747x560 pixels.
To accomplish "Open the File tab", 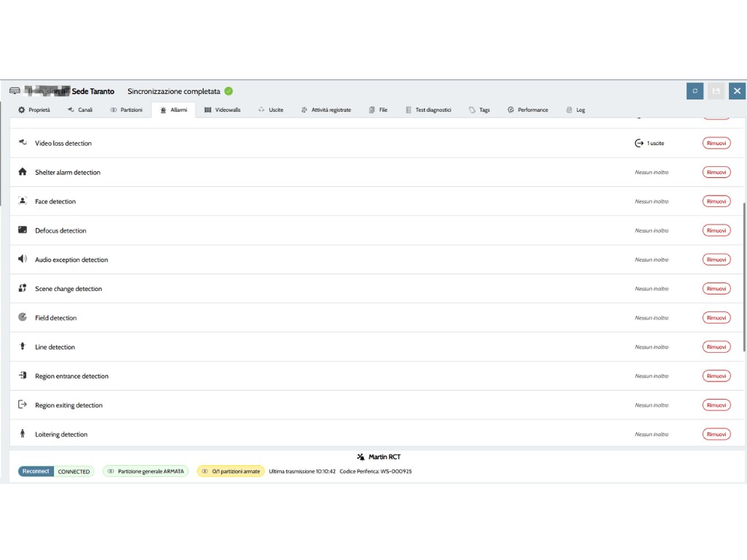I will (379, 110).
